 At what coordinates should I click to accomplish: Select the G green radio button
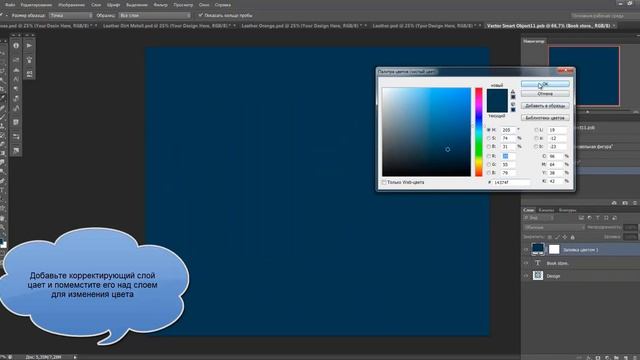coord(489,164)
